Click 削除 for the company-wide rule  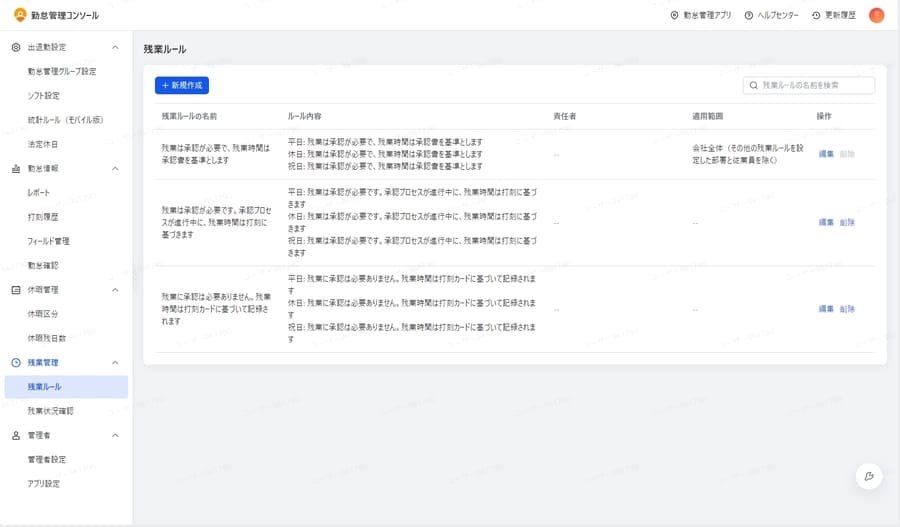point(847,154)
